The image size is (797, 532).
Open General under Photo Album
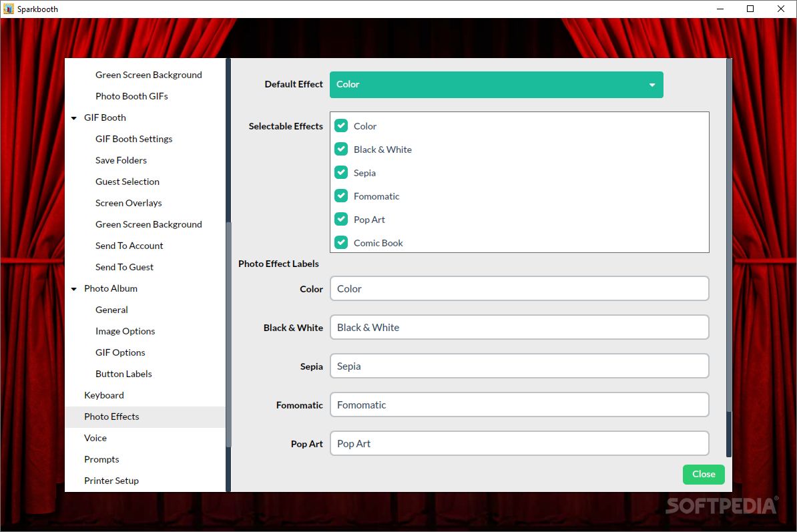pos(111,310)
